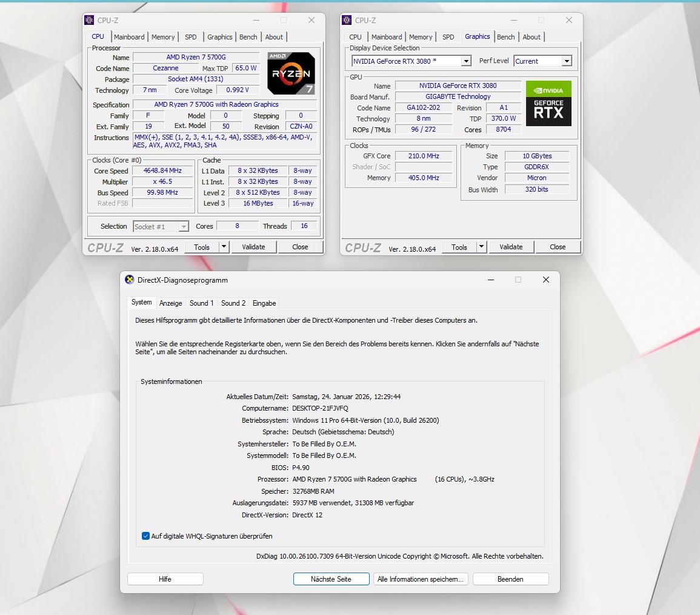Click the Core Voltage value 0.992 V
This screenshot has width=700, height=615.
point(238,90)
